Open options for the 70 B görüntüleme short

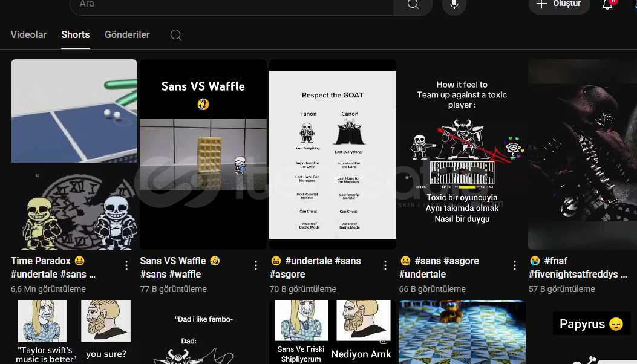(x=385, y=265)
